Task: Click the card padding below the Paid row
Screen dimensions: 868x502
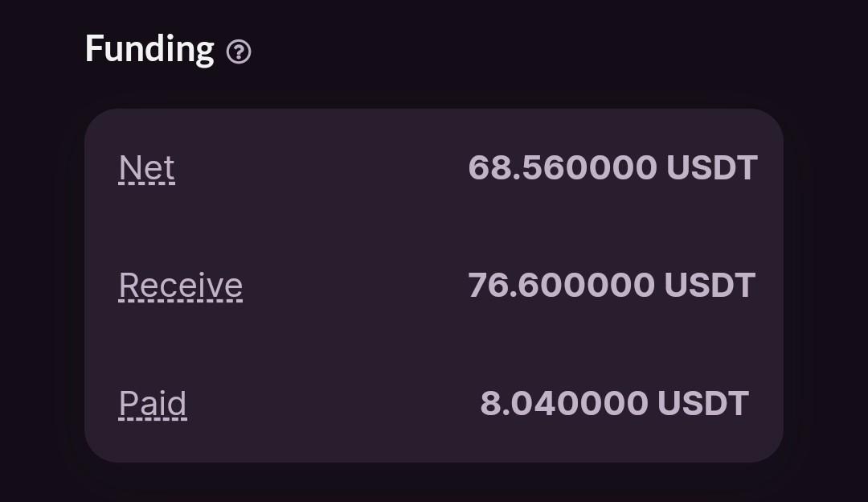Action: pos(434,442)
